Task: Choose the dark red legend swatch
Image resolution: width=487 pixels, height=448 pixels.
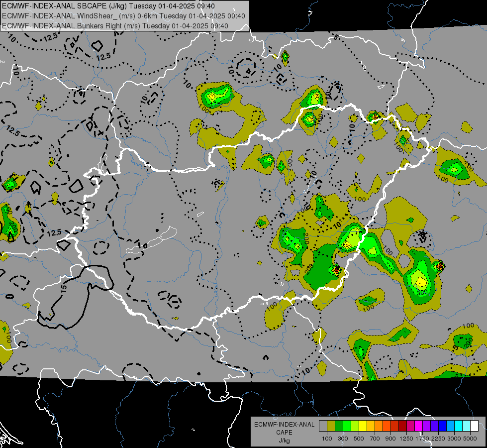Action: (403, 426)
